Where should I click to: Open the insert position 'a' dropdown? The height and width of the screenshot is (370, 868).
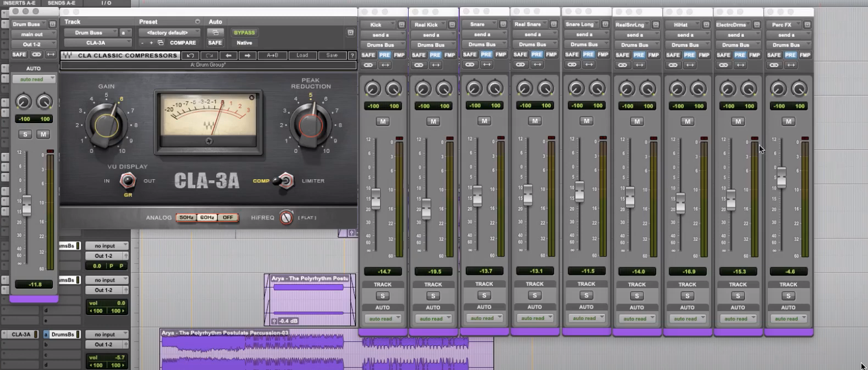click(126, 32)
